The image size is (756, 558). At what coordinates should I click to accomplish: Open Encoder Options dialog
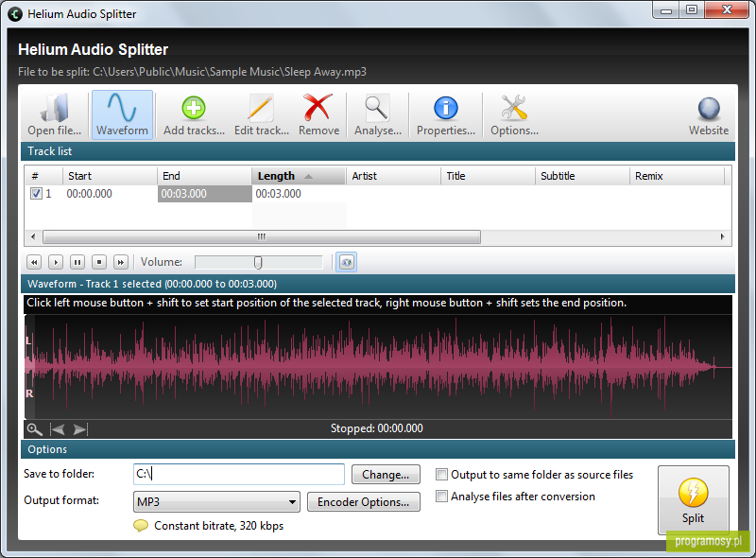coord(364,502)
